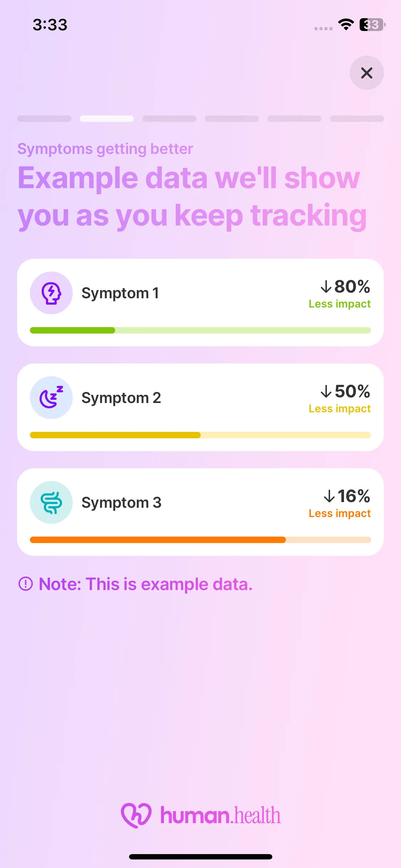Jump to the last story progress segment

pyautogui.click(x=357, y=119)
